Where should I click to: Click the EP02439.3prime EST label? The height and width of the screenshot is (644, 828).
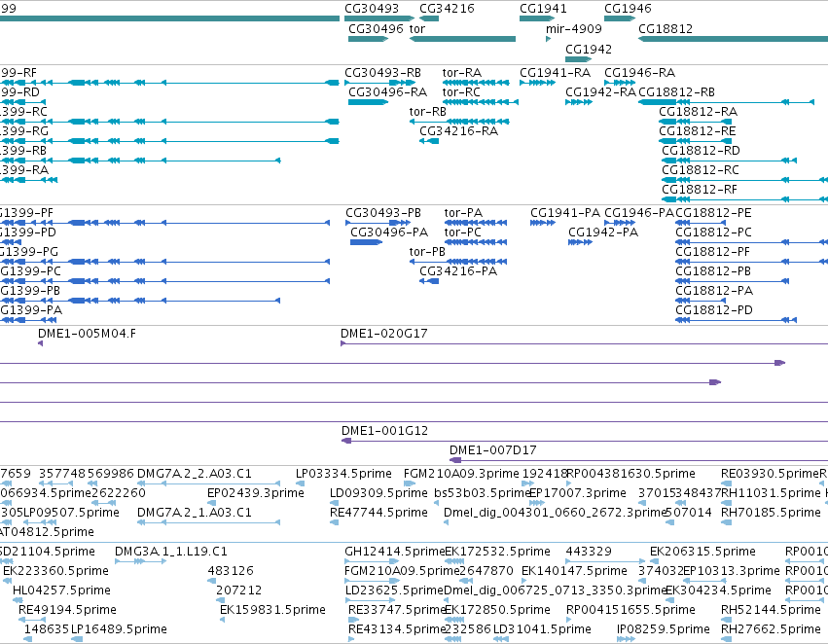click(256, 493)
